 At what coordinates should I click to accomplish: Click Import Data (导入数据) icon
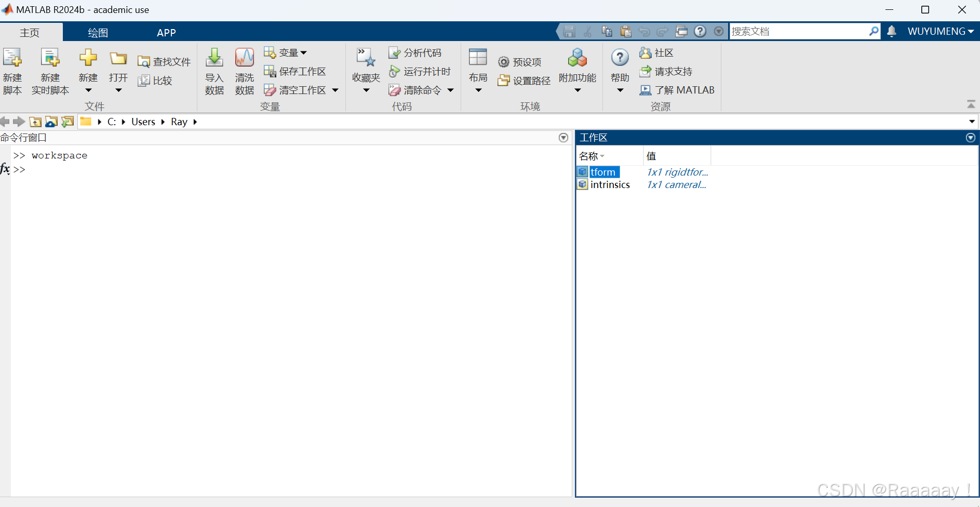coord(214,58)
